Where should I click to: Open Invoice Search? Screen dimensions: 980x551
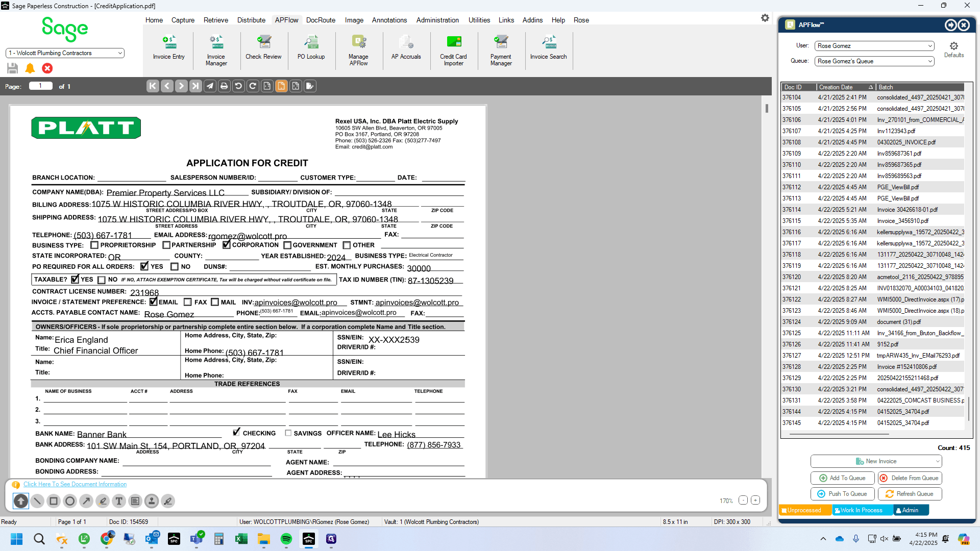549,47
